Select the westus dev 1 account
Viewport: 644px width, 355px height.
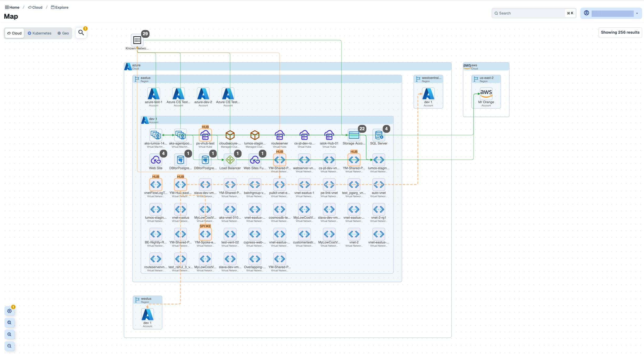(147, 315)
